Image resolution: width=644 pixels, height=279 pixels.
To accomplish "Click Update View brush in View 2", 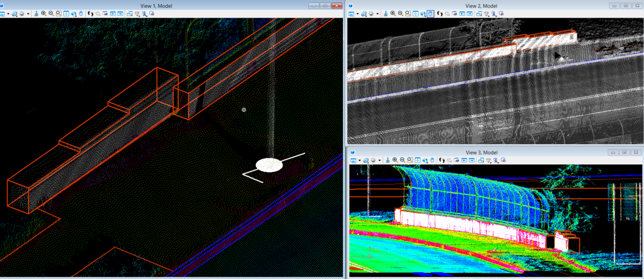I will [x=385, y=14].
